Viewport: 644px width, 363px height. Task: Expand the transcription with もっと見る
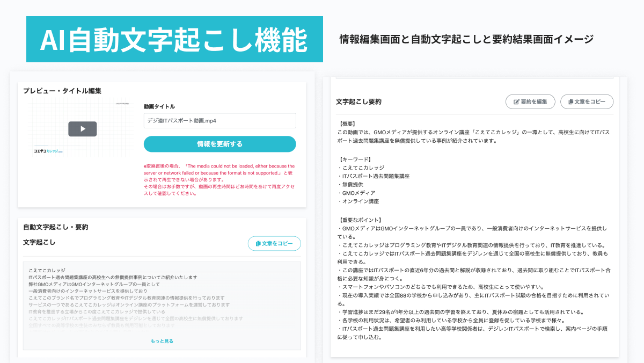(162, 341)
